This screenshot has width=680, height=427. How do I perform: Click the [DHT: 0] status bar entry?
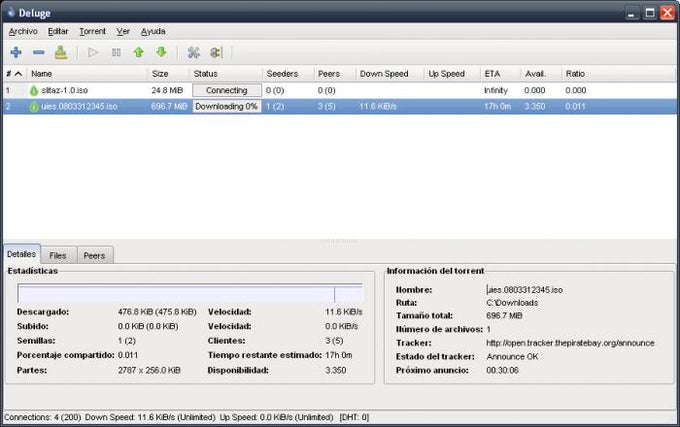[354, 417]
